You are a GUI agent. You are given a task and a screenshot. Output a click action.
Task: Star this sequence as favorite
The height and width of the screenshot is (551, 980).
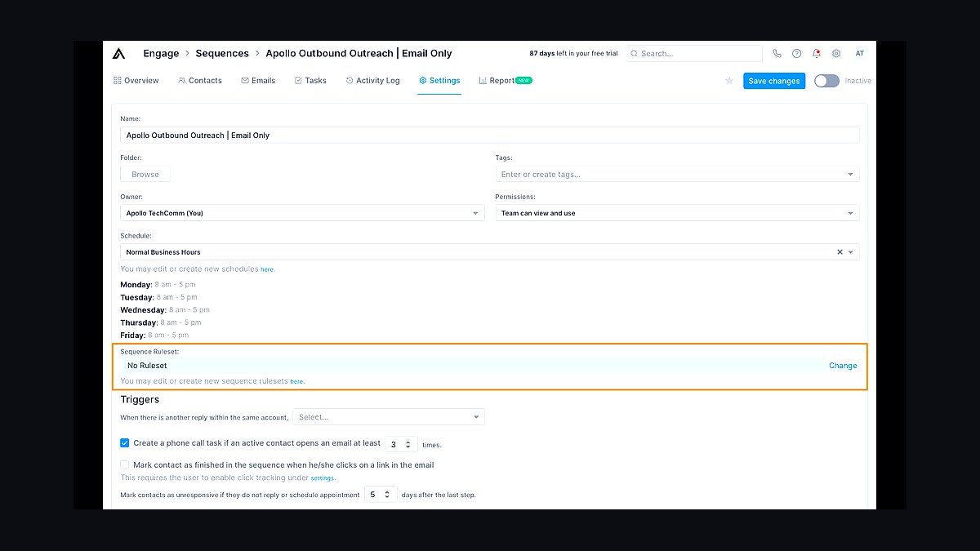coord(729,81)
